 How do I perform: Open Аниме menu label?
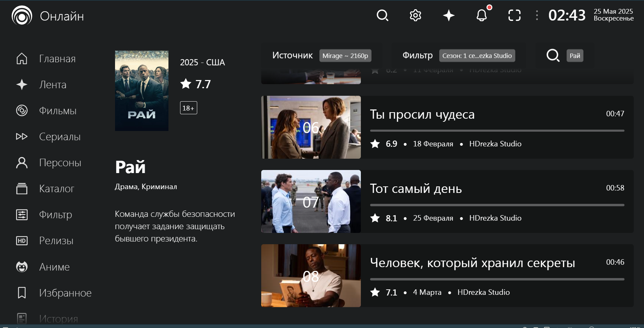click(54, 267)
